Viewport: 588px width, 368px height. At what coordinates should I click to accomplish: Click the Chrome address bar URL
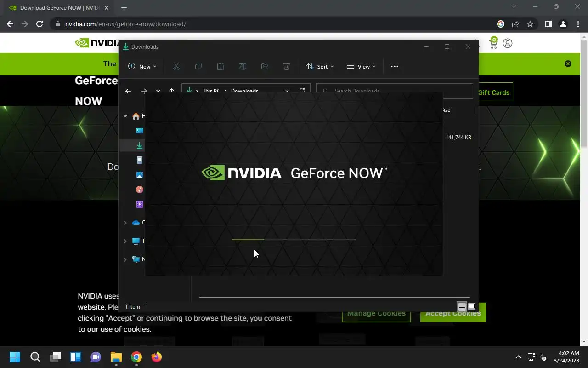[x=125, y=24]
